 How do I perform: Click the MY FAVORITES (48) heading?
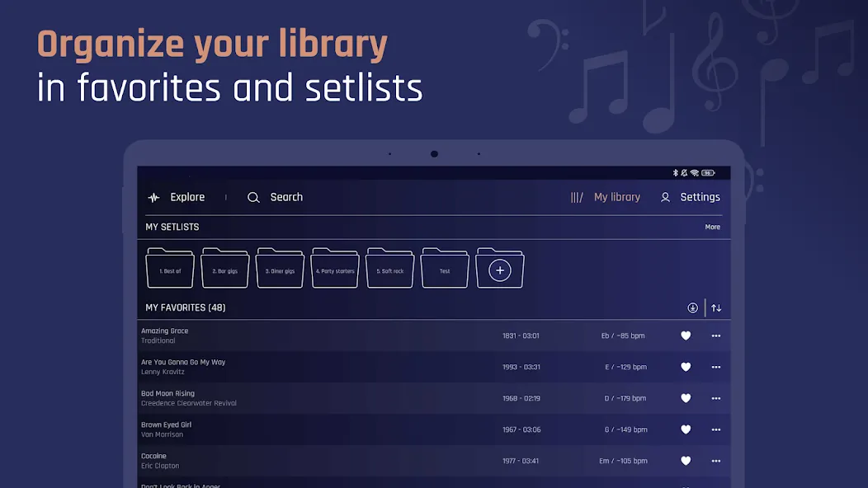click(x=186, y=307)
